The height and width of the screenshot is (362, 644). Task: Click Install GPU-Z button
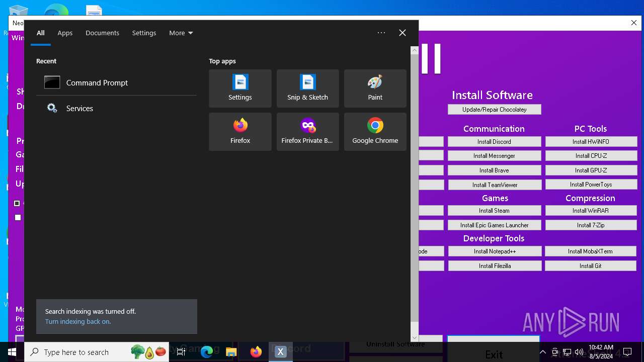(x=591, y=170)
